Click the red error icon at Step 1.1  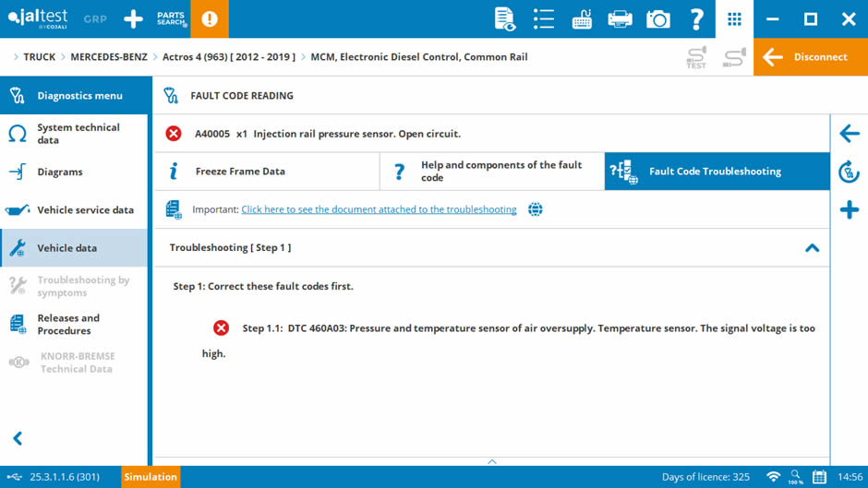tap(221, 328)
